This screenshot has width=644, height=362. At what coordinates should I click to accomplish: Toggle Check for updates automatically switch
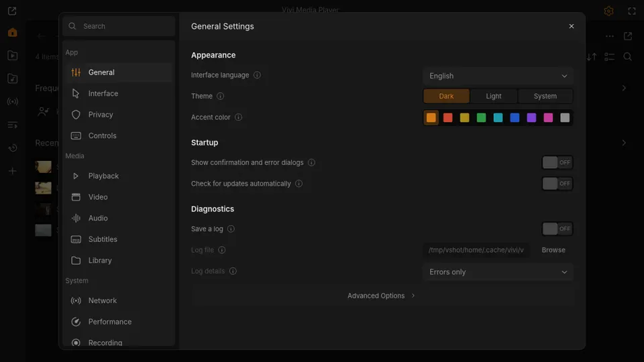click(557, 184)
